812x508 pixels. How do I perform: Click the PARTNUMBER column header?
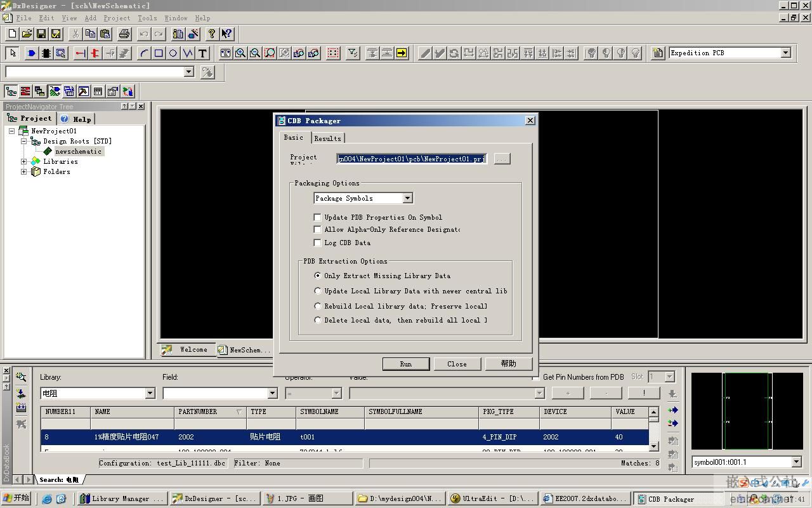pyautogui.click(x=209, y=411)
